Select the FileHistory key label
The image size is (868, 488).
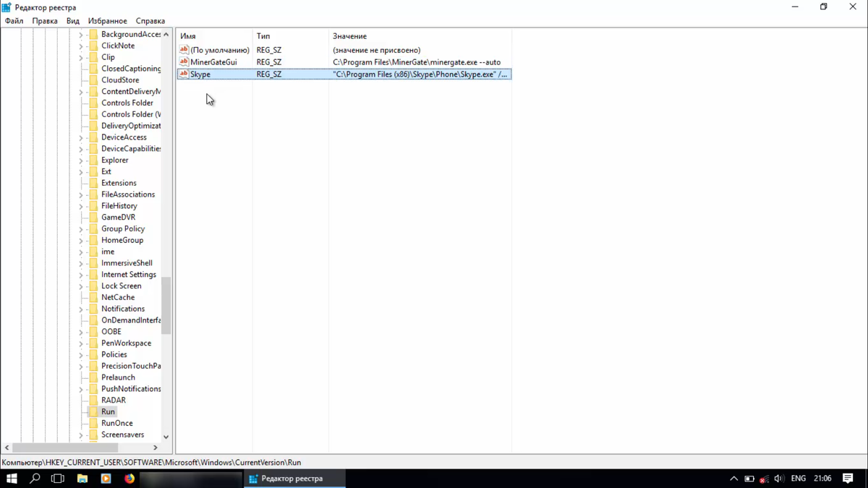tap(119, 206)
